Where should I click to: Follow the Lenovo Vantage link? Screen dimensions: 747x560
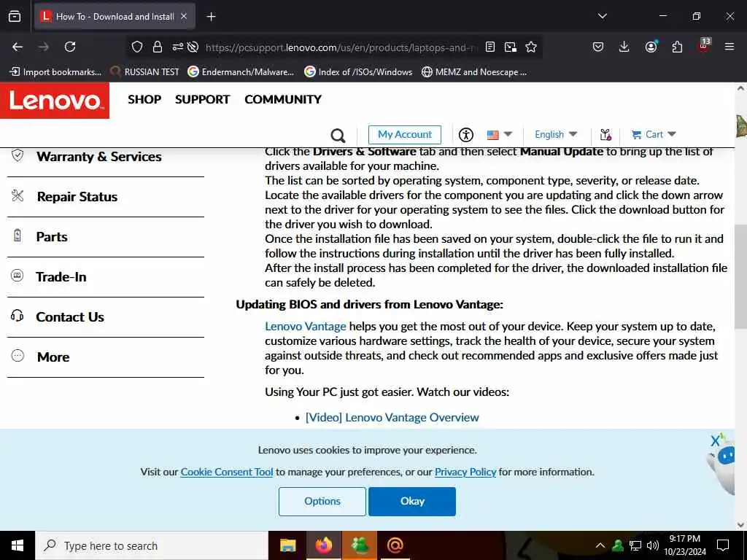[306, 326]
